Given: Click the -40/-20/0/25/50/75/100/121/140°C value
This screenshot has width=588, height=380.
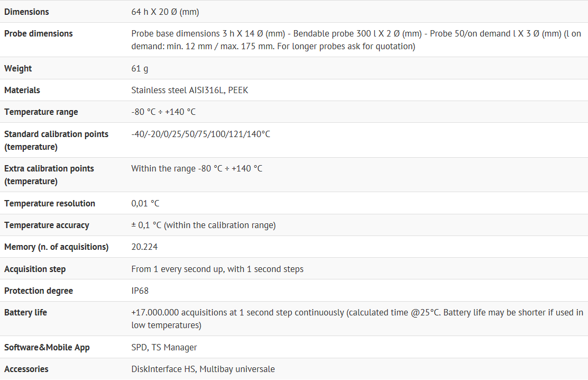Looking at the screenshot, I should coord(200,134).
